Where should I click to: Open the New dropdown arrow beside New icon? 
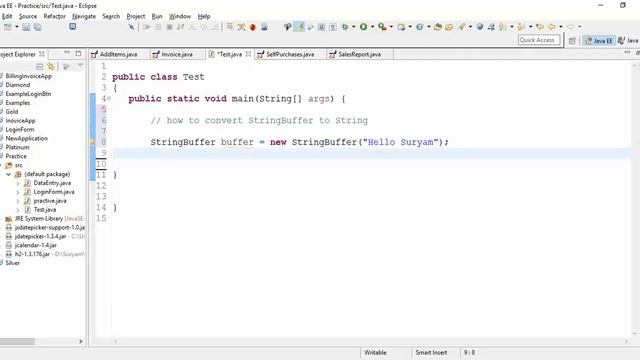click(17, 27)
